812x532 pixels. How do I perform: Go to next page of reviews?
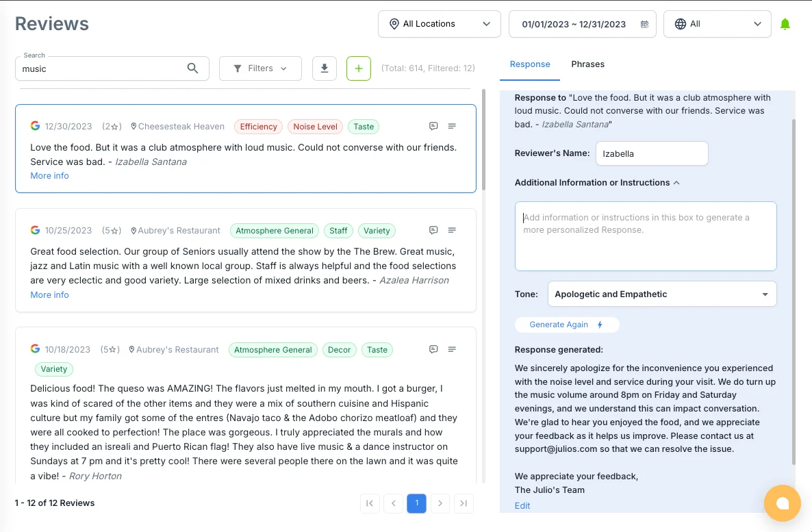pos(440,503)
